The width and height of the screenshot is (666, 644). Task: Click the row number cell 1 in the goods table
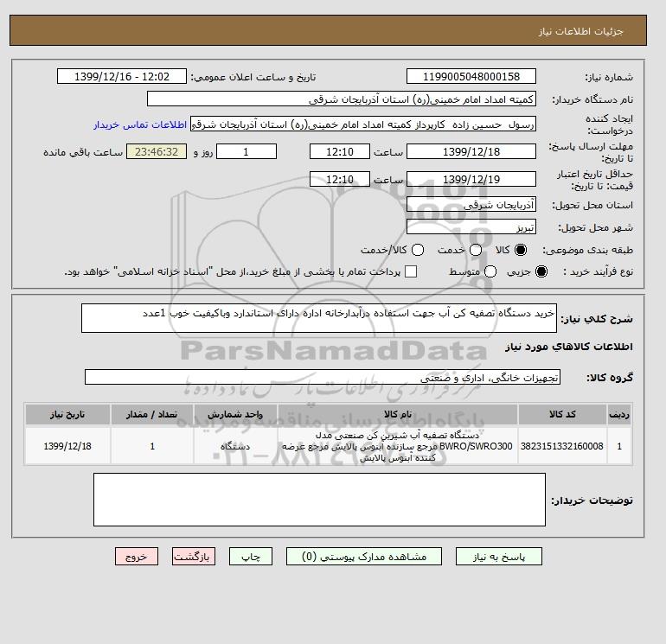[619, 446]
